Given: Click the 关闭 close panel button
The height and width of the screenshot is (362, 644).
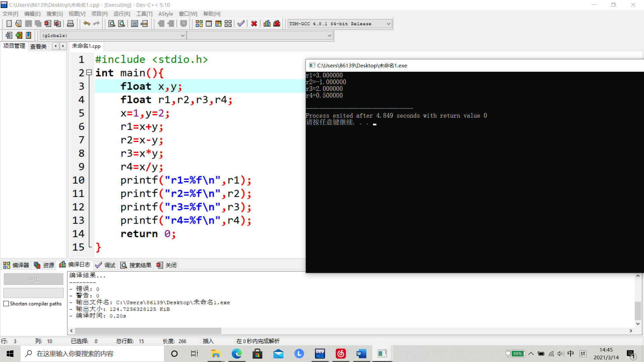Looking at the screenshot, I should point(167,265).
